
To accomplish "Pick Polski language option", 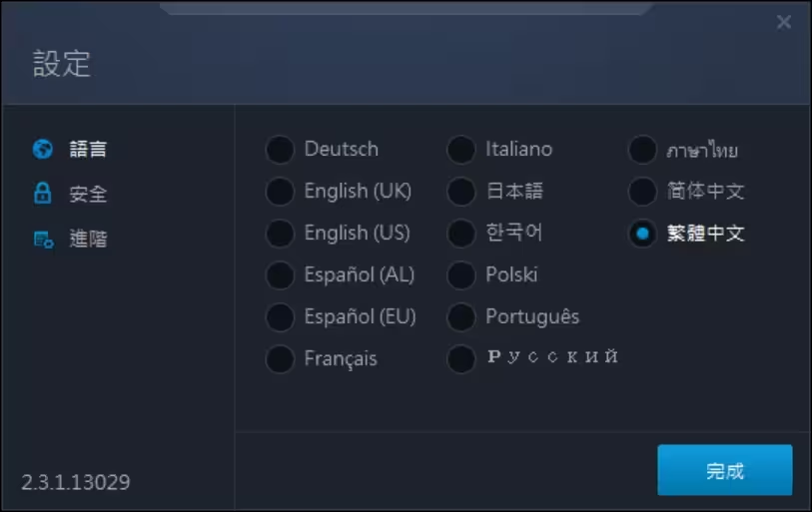I will [x=460, y=275].
